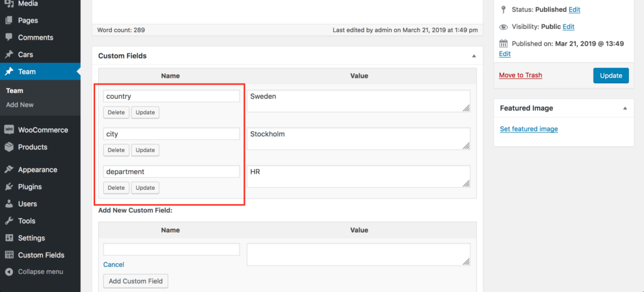This screenshot has width=644, height=292.
Task: Click the Word count: 289 text
Action: point(121,30)
